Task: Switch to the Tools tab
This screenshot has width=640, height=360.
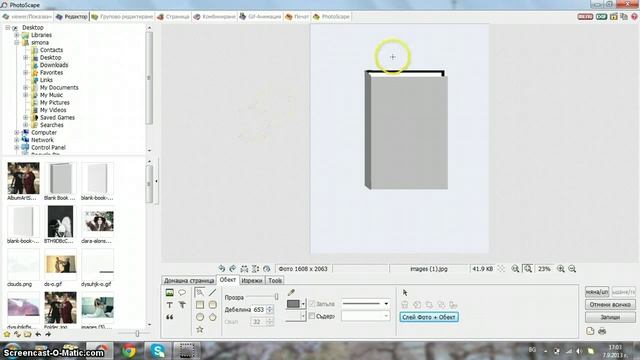Action: tap(275, 280)
